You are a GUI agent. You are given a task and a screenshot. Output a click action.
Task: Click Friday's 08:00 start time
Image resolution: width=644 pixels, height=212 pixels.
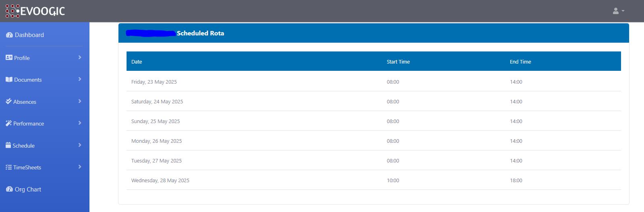click(x=393, y=82)
